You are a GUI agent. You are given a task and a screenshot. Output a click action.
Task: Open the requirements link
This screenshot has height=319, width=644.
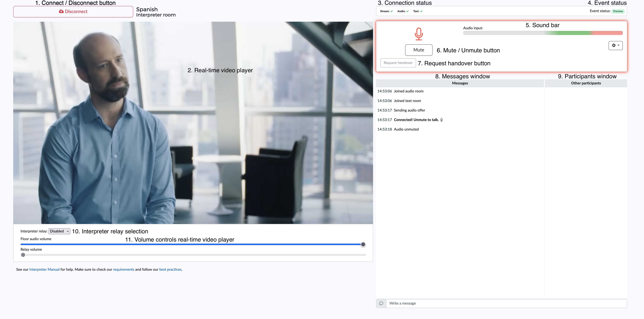point(124,269)
